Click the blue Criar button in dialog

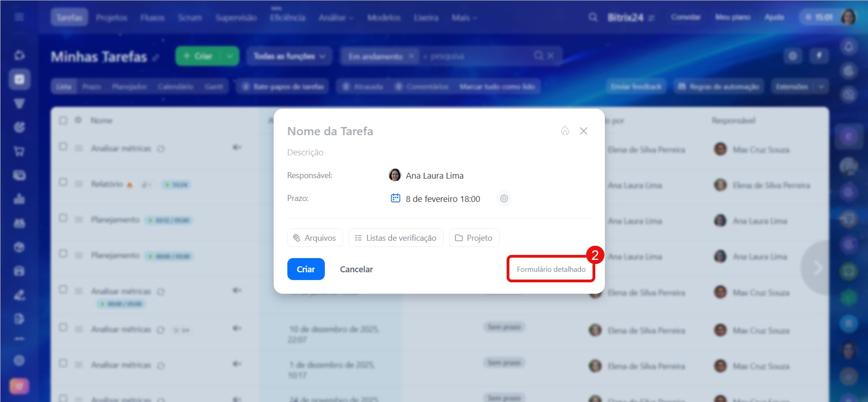pos(306,269)
